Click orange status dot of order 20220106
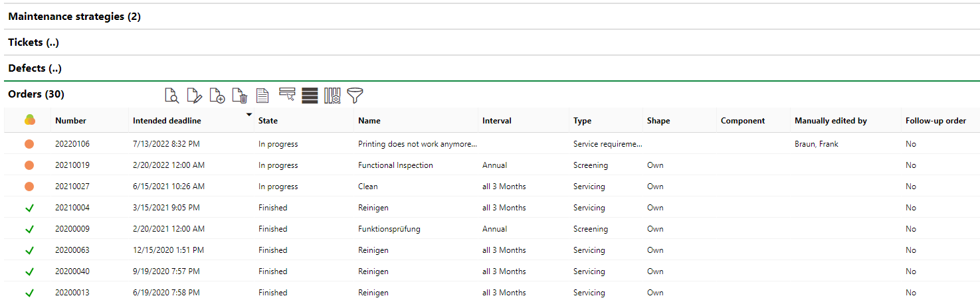This screenshot has height=302, width=980. click(29, 144)
